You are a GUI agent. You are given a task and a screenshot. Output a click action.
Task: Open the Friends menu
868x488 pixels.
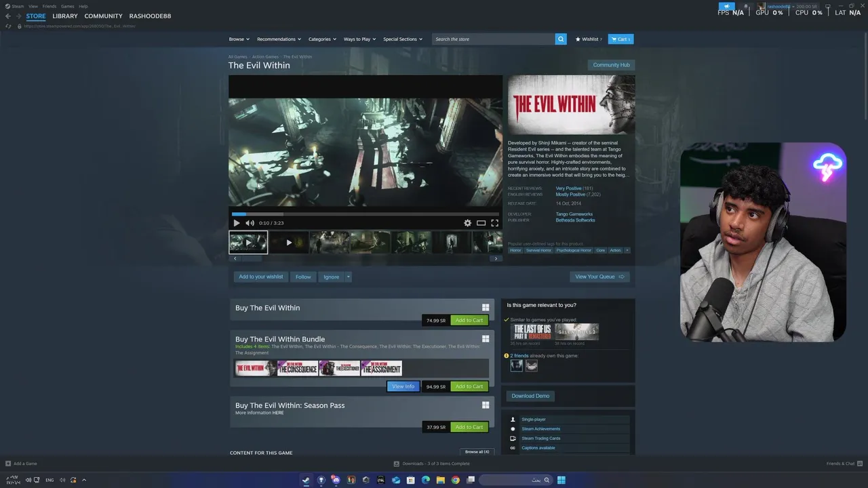coord(50,6)
